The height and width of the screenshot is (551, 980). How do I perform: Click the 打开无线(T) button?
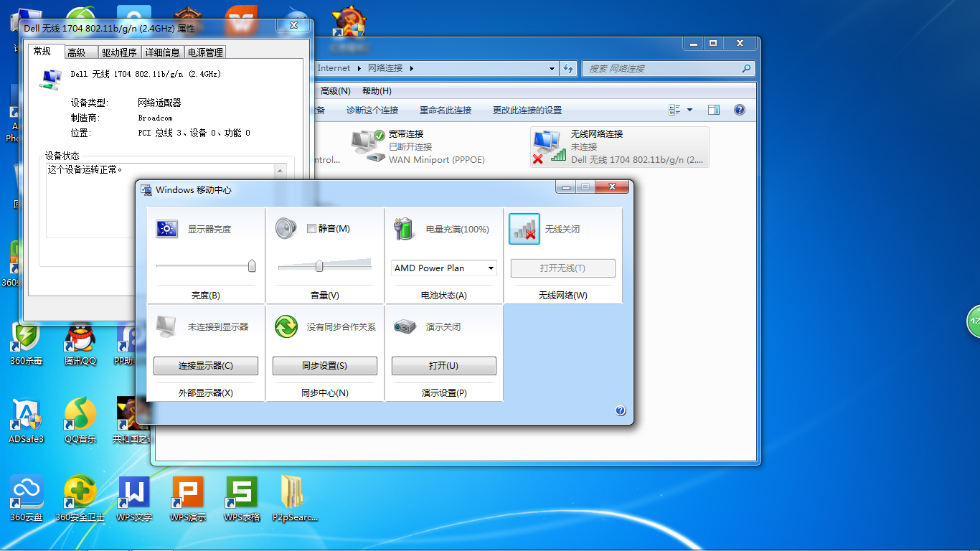click(x=563, y=268)
